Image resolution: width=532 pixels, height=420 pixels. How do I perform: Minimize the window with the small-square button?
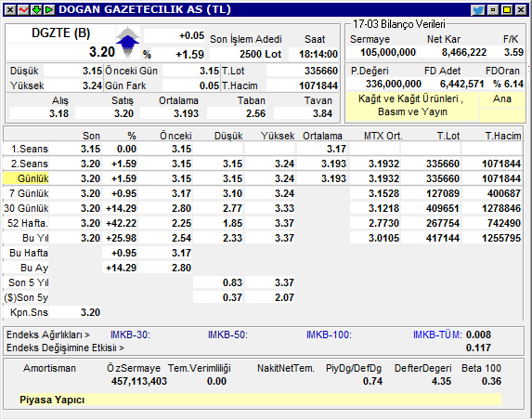[493, 10]
